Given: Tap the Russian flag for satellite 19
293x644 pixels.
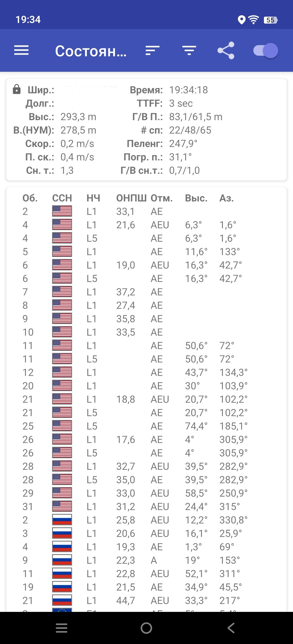Looking at the screenshot, I should 62,587.
